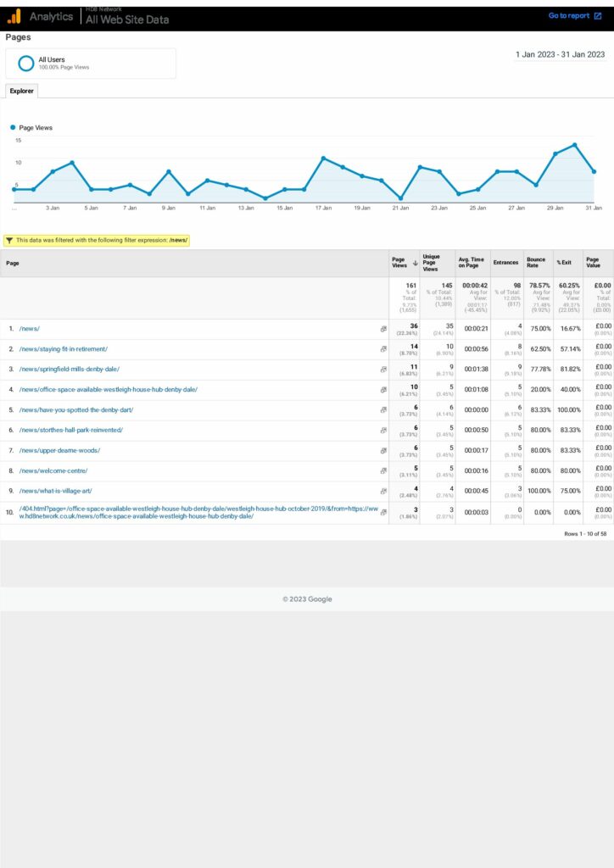This screenshot has height=868, width=614.
Task: Click open-link icon for what-is-village-art row
Action: 383,492
